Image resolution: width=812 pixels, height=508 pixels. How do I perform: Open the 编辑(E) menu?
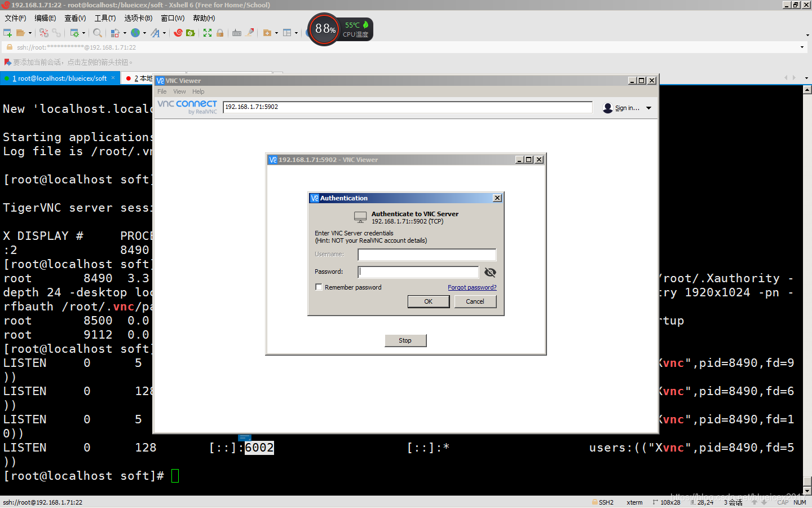(x=45, y=18)
